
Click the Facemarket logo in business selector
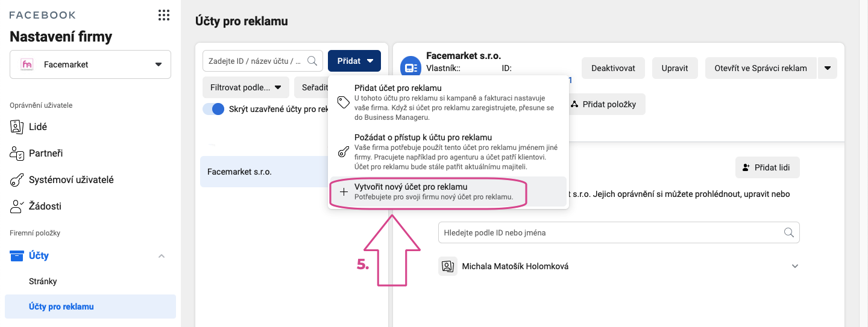[x=27, y=64]
